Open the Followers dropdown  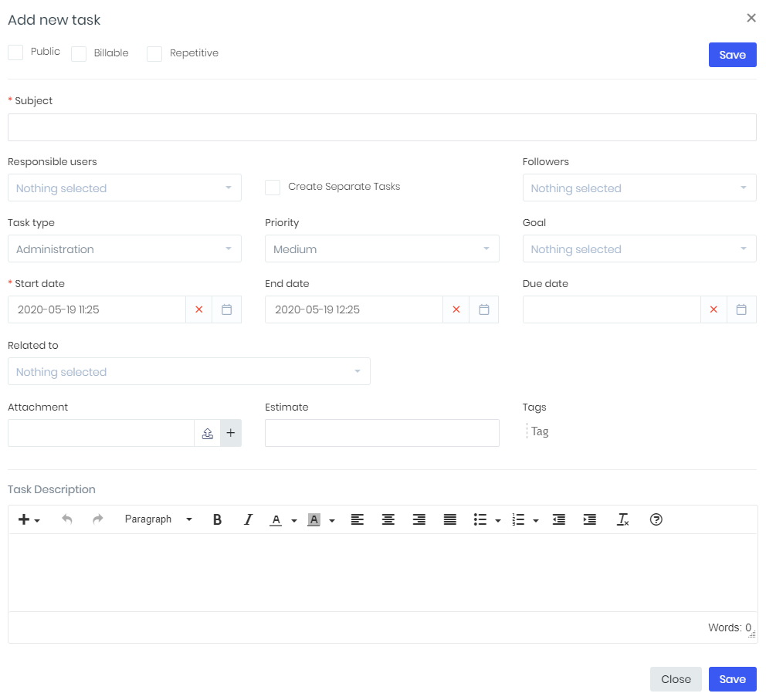[x=639, y=188]
